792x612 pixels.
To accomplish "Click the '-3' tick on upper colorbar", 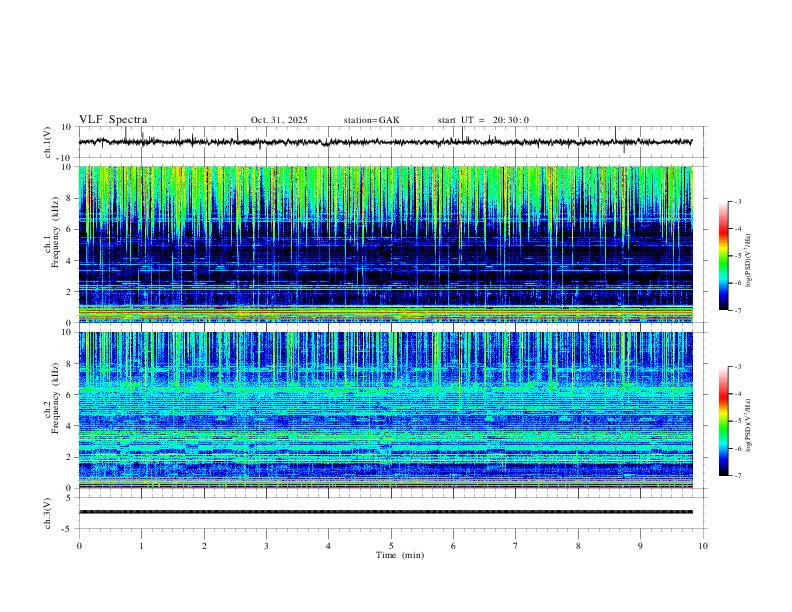I will [x=738, y=201].
